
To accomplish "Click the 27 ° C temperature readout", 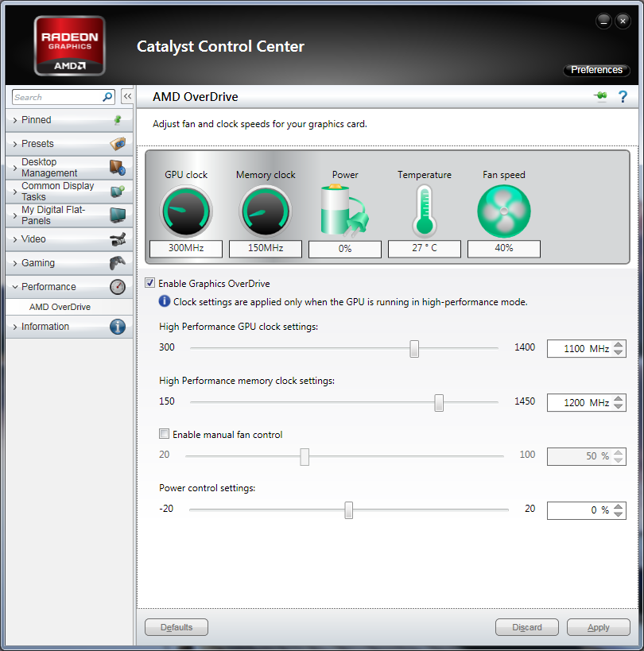I will pos(425,248).
